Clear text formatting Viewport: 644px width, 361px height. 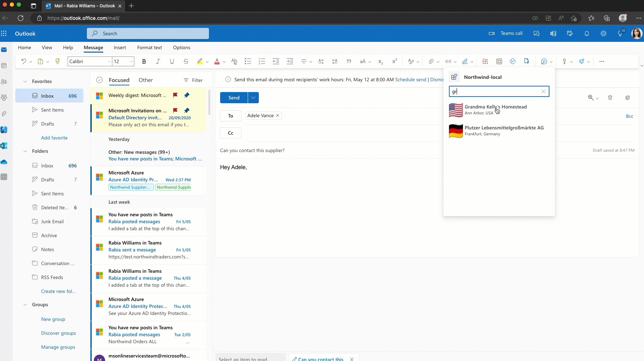point(234,61)
